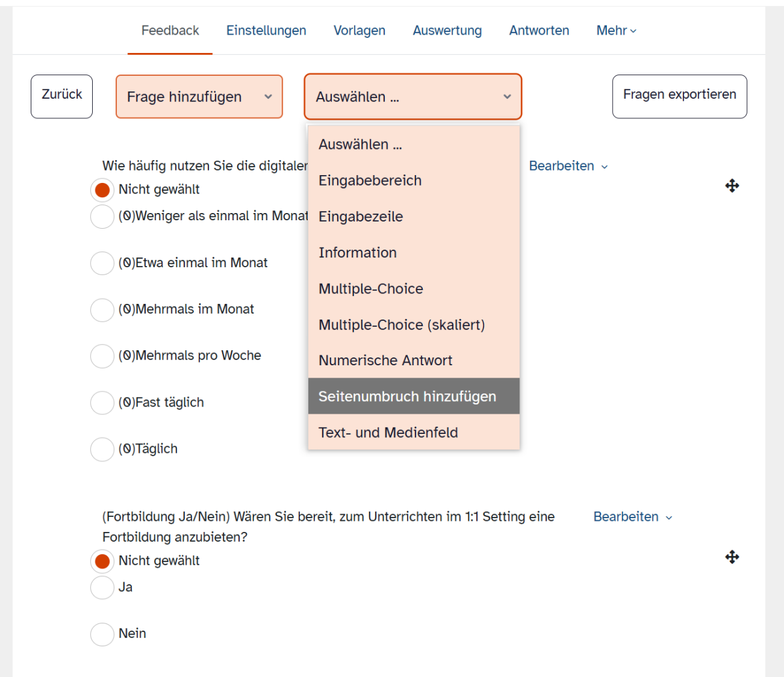Select the 'Ja' radio button
Screen dimensions: 784x677
click(x=102, y=587)
